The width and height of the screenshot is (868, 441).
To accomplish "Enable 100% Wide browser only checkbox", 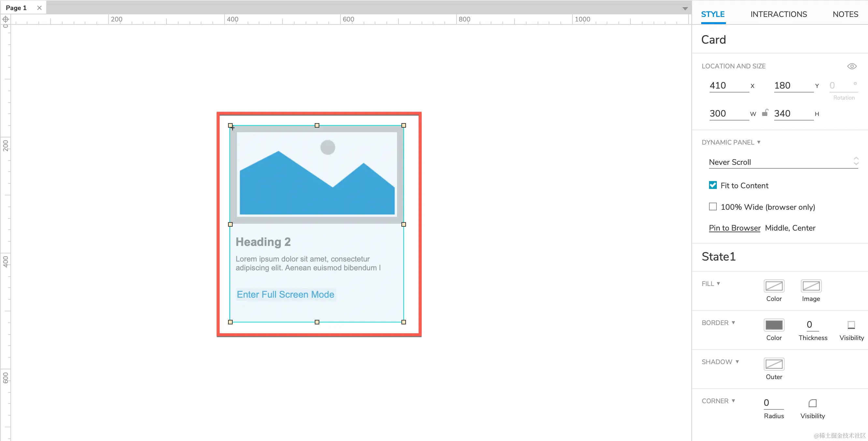I will tap(713, 207).
